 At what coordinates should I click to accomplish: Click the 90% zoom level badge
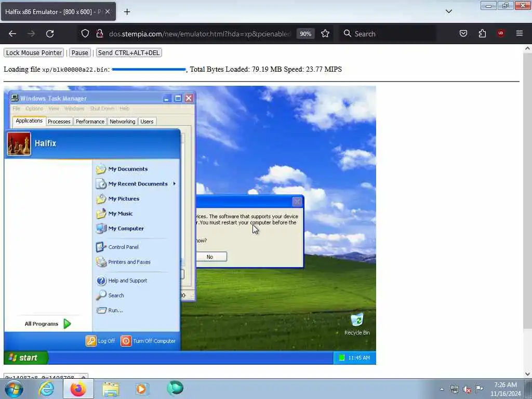(x=305, y=34)
